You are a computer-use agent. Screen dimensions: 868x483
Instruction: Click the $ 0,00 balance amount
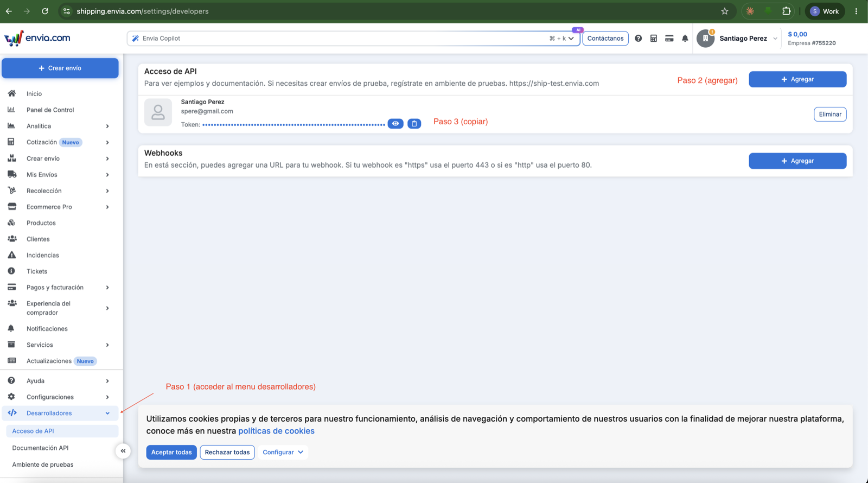coord(797,34)
